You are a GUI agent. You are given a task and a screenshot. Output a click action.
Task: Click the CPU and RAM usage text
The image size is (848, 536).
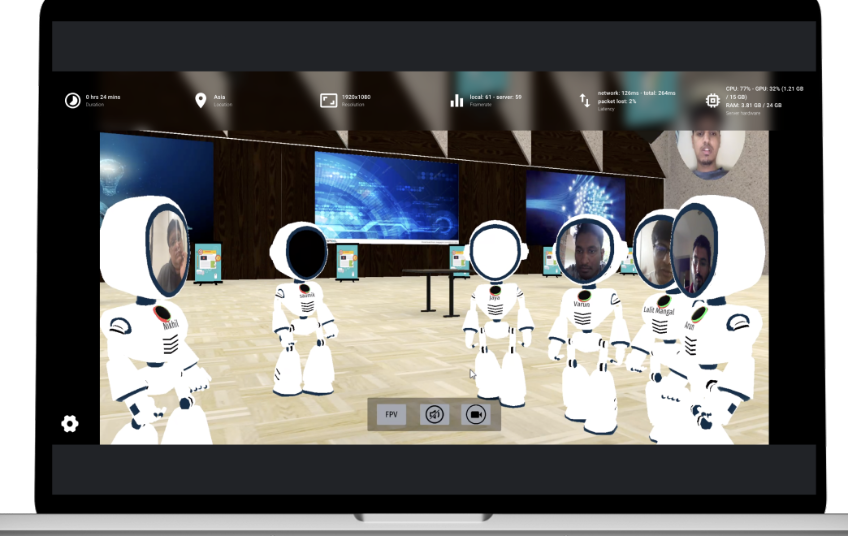765,96
